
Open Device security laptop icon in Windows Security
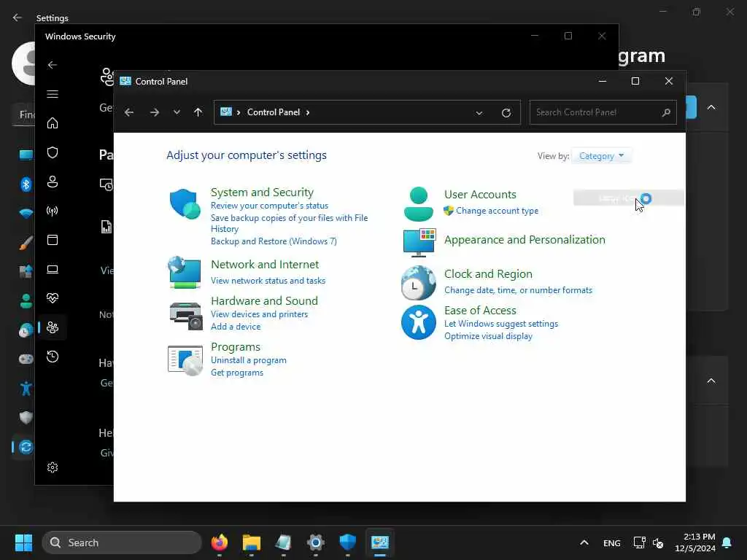(53, 269)
